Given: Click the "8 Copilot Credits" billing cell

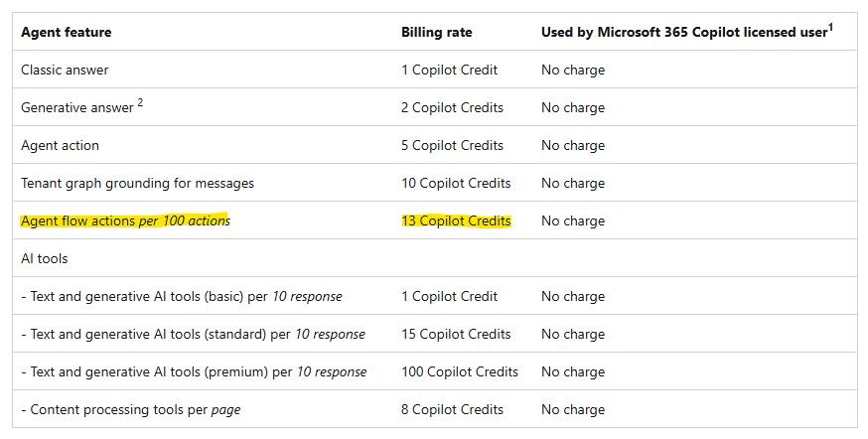Looking at the screenshot, I should click(x=452, y=410).
